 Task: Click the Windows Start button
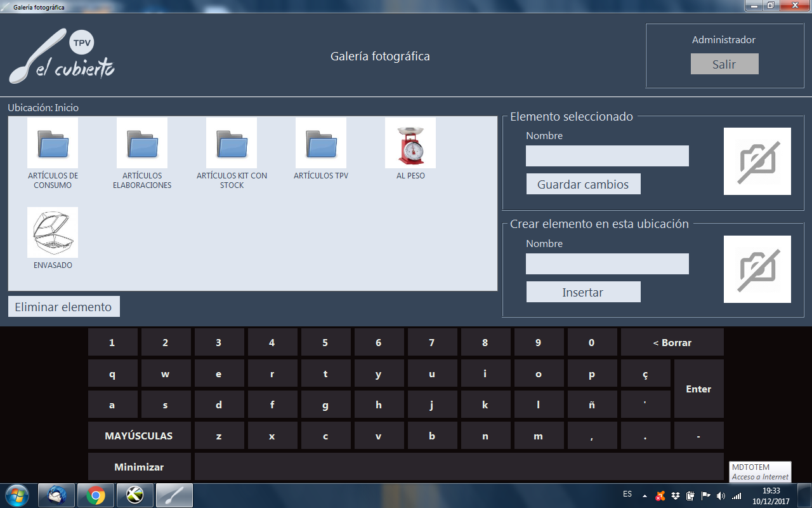tap(17, 495)
